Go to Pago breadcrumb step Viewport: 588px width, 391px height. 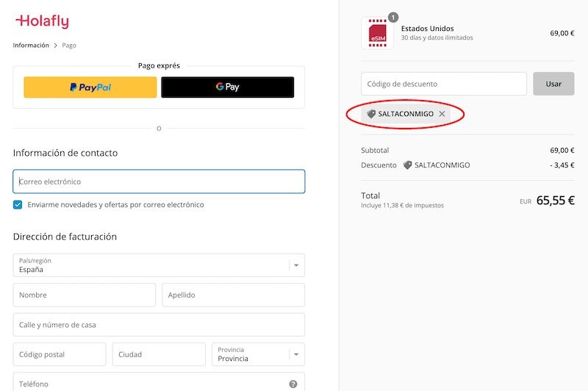69,46
